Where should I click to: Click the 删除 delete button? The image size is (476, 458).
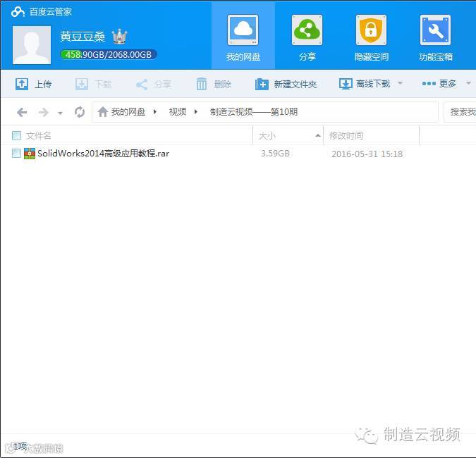click(214, 84)
